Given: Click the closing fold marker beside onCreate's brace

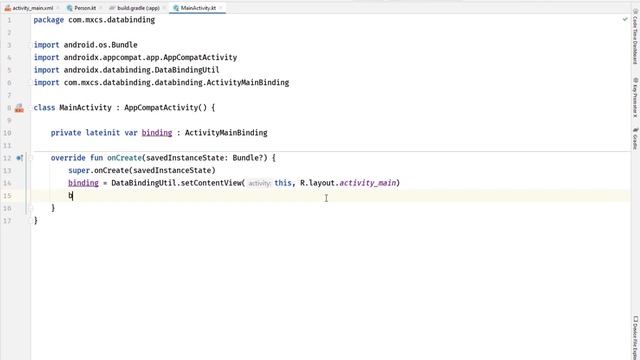Looking at the screenshot, I should [30, 208].
